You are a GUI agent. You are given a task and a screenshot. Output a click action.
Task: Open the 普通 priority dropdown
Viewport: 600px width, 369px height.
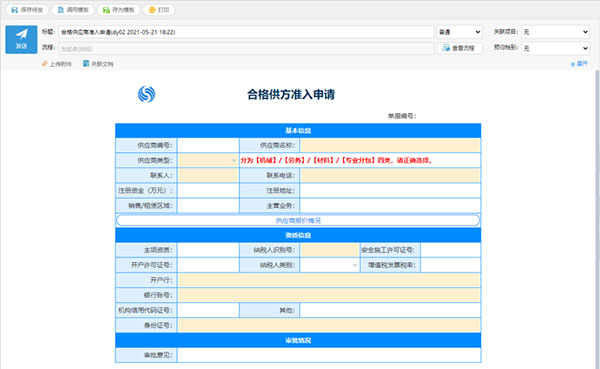pyautogui.click(x=460, y=32)
